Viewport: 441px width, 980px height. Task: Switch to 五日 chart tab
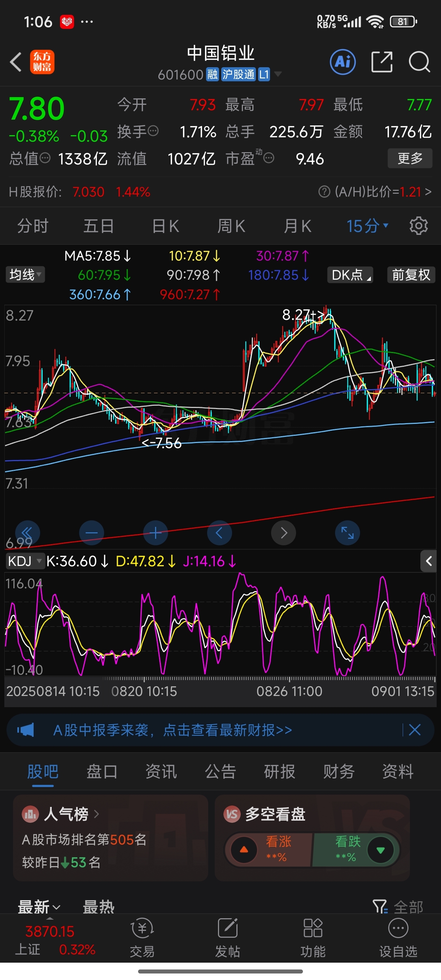[99, 226]
